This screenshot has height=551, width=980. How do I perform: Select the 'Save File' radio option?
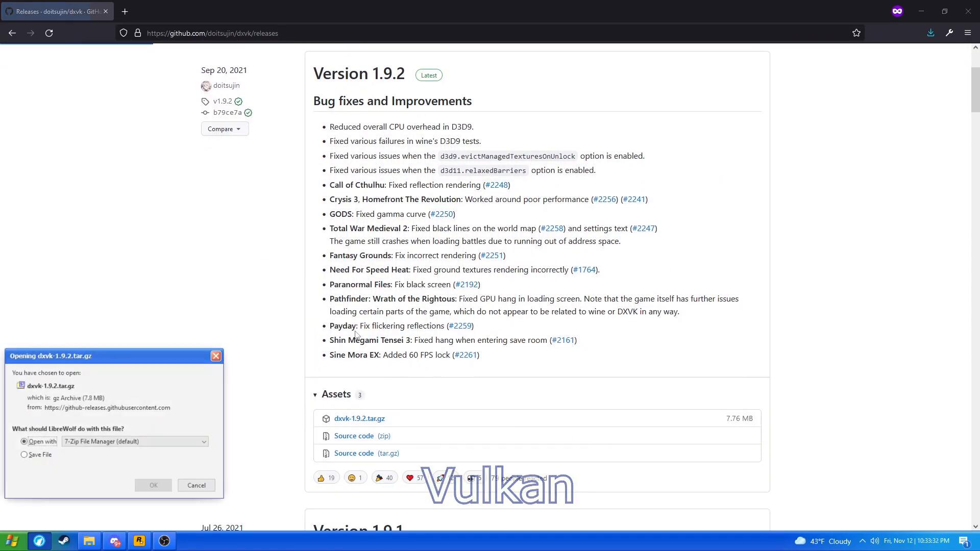point(24,455)
